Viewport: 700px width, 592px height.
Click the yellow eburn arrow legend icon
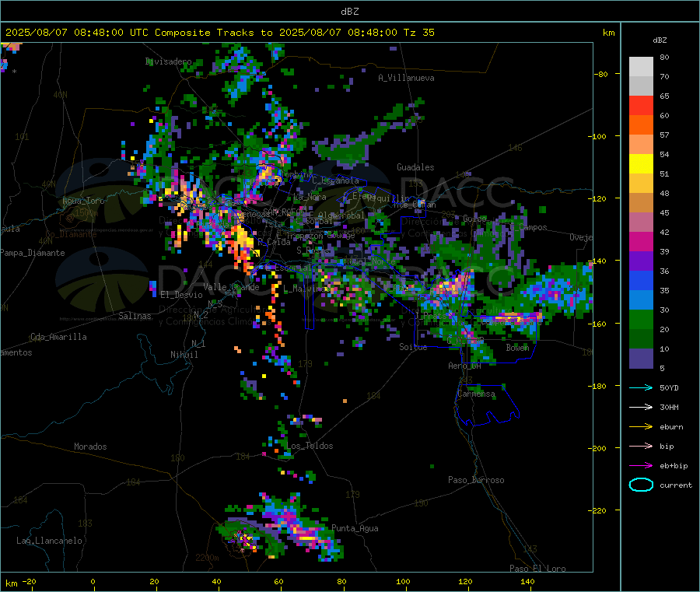(641, 427)
